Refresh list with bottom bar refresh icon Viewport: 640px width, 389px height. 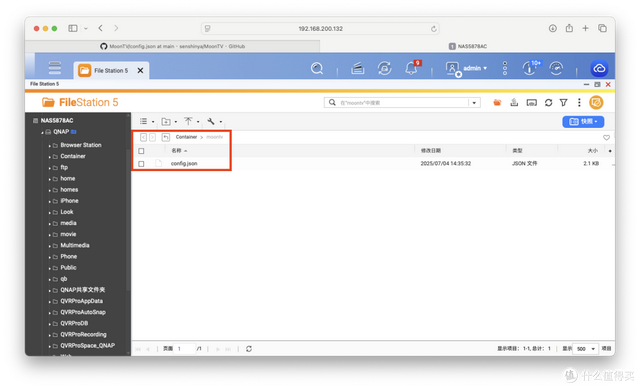pyautogui.click(x=249, y=349)
